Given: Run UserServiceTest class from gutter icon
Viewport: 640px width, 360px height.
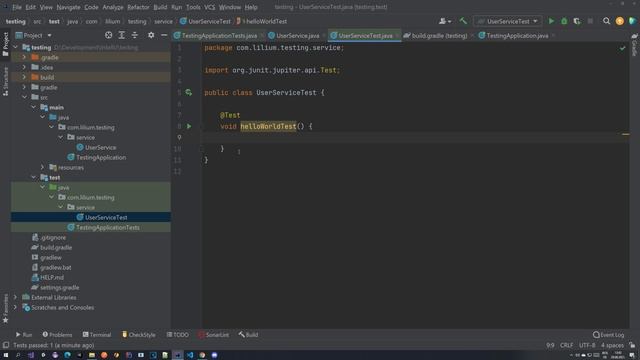Looking at the screenshot, I should click(189, 93).
